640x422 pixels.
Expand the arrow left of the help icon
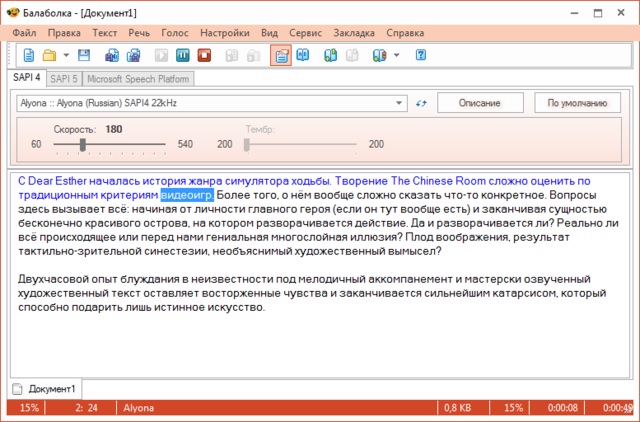(396, 54)
